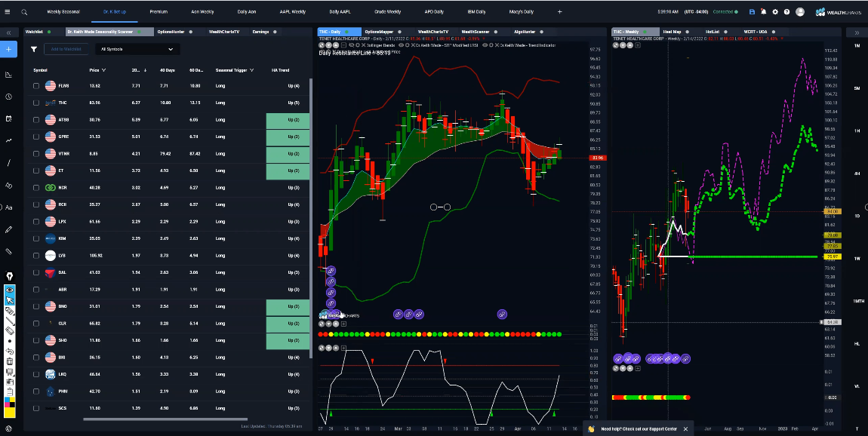Expand the right panel with double chevron
The height and width of the screenshot is (436, 868).
point(857,32)
